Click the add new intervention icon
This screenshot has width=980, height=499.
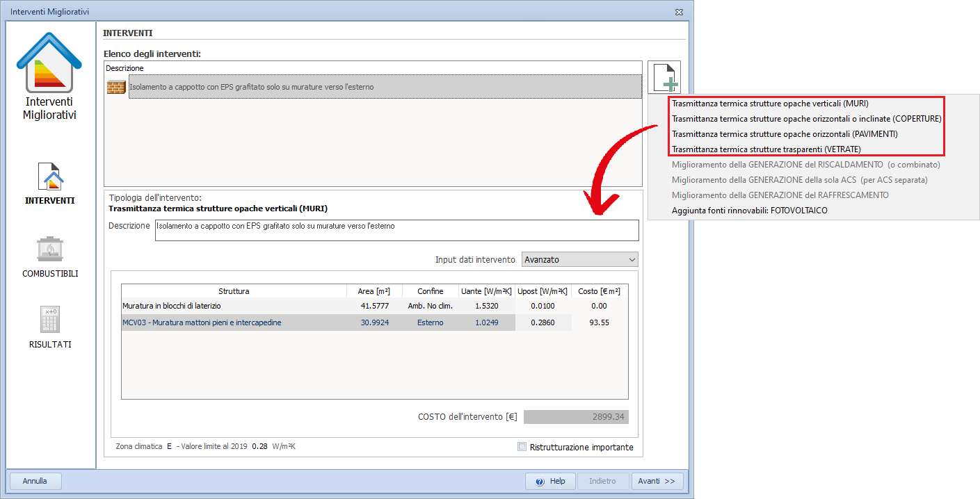point(664,77)
